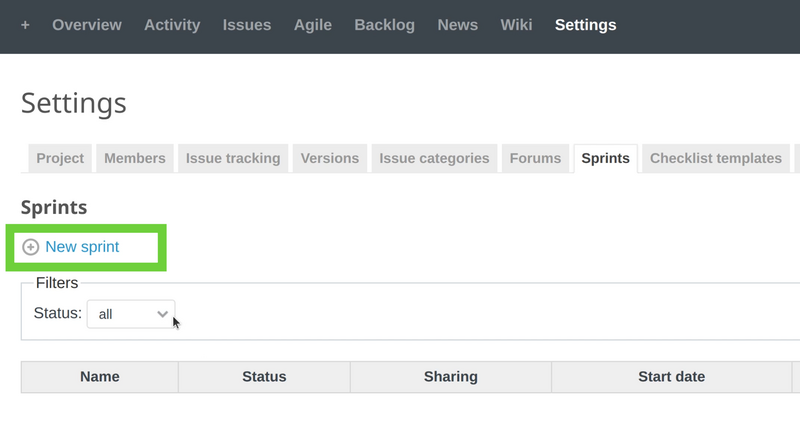This screenshot has height=435, width=800.
Task: Expand the Status filter dropdown
Action: coord(131,314)
